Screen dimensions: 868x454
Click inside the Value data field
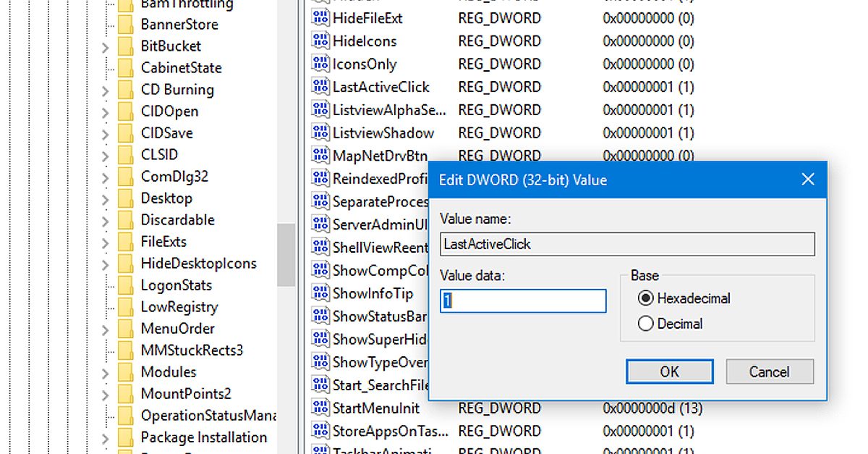tap(522, 300)
